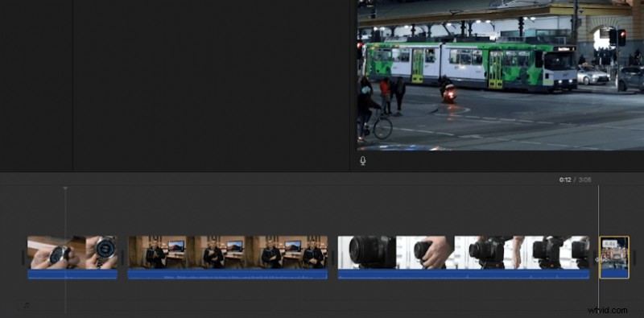The height and width of the screenshot is (318, 644).
Task: Click the audio track under the watch clip
Action: [72, 275]
